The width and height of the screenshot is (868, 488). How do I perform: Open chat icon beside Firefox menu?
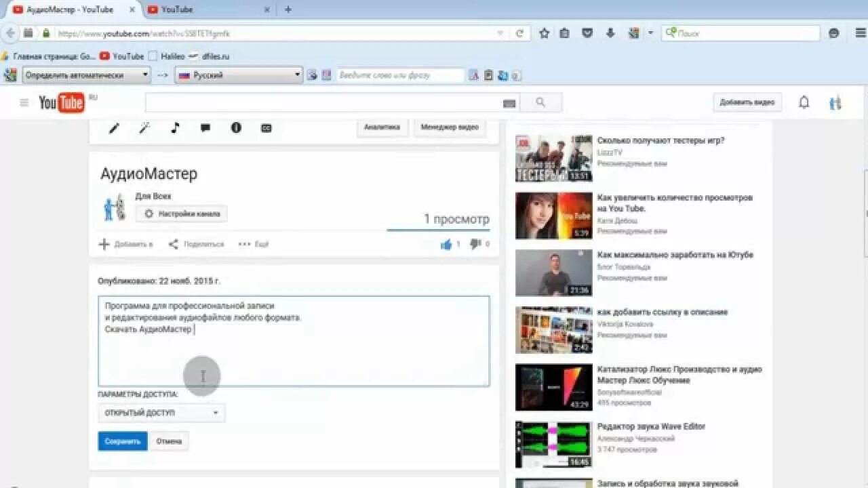coord(834,33)
